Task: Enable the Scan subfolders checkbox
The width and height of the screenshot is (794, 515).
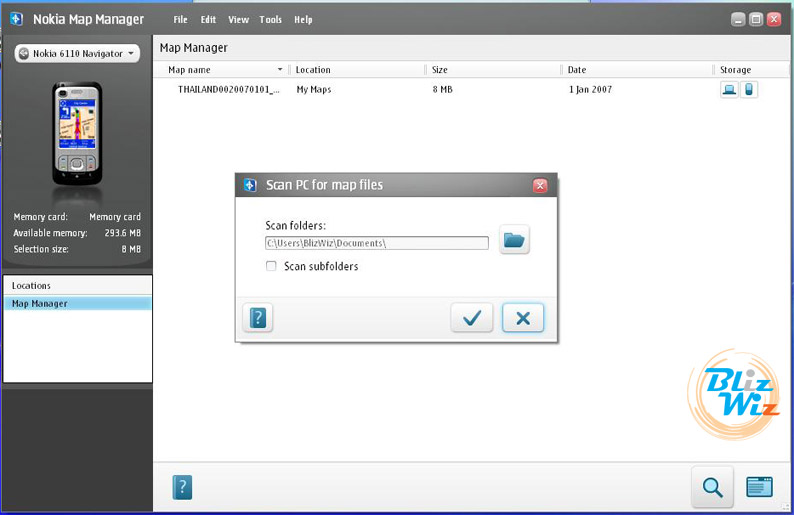Action: click(x=271, y=266)
